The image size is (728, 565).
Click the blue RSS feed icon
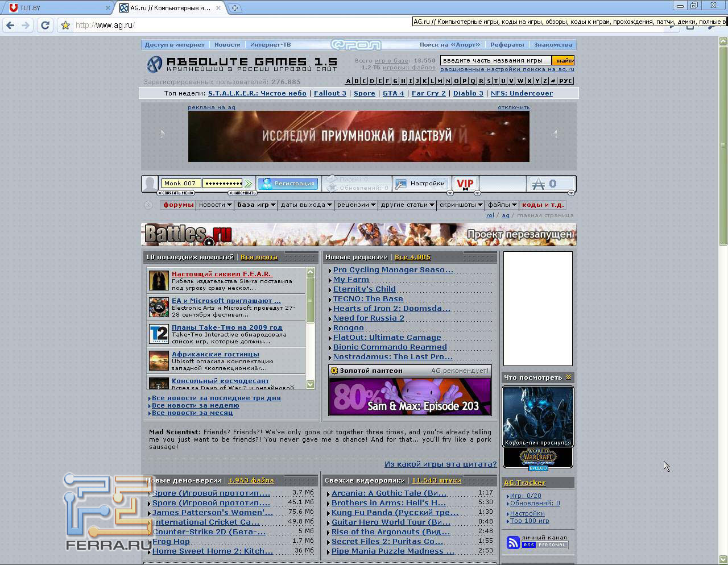(513, 543)
